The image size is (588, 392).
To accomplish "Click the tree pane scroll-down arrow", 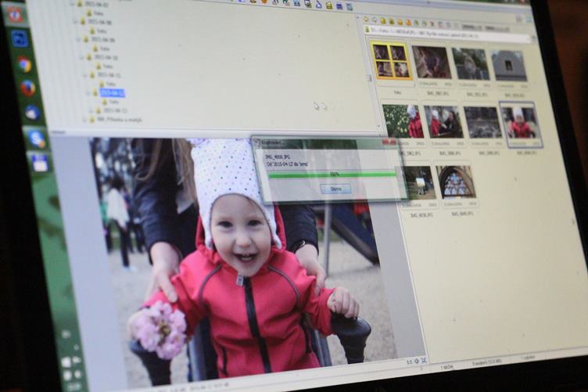I will point(379,126).
